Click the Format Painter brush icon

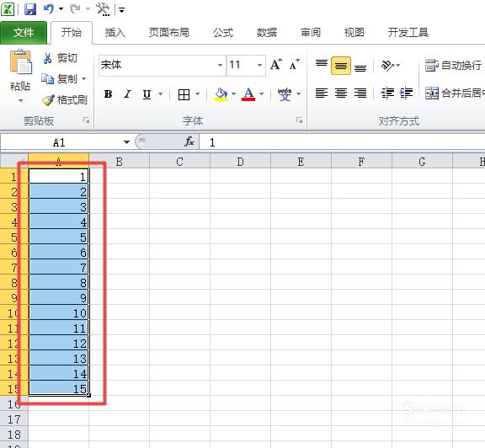point(48,100)
